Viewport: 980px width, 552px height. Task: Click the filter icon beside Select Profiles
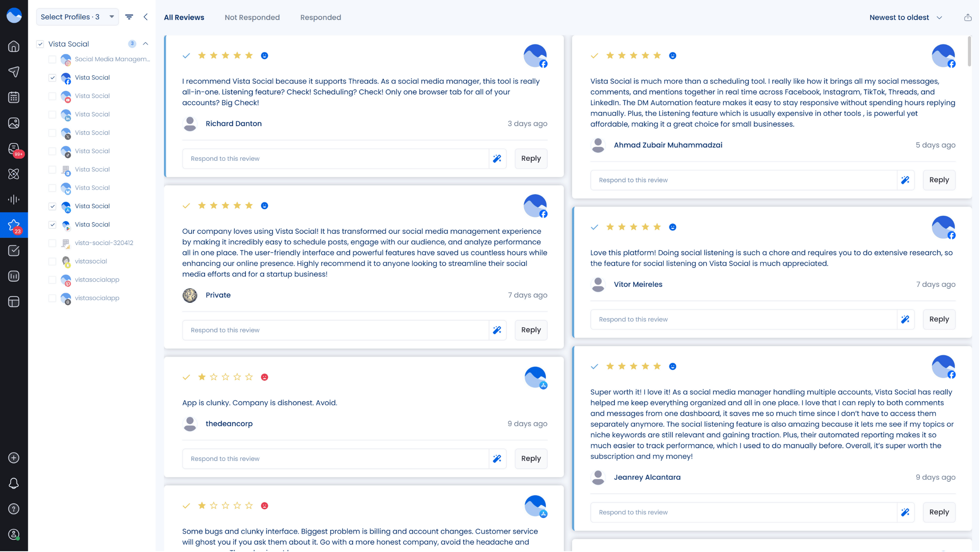(129, 17)
